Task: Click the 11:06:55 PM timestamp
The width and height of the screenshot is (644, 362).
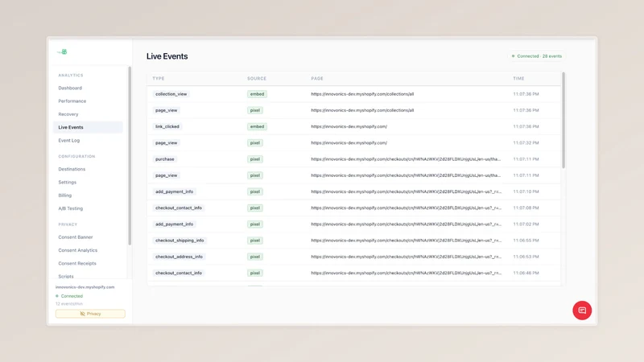Action: pyautogui.click(x=526, y=241)
